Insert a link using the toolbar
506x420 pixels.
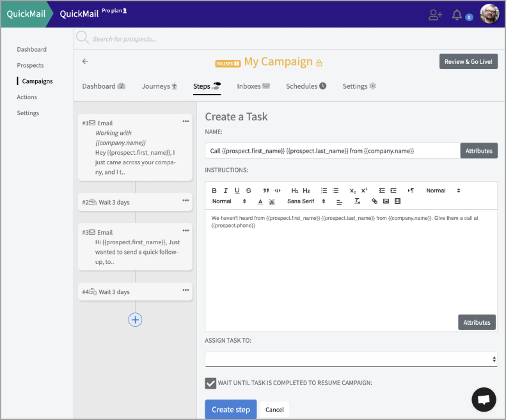(375, 201)
